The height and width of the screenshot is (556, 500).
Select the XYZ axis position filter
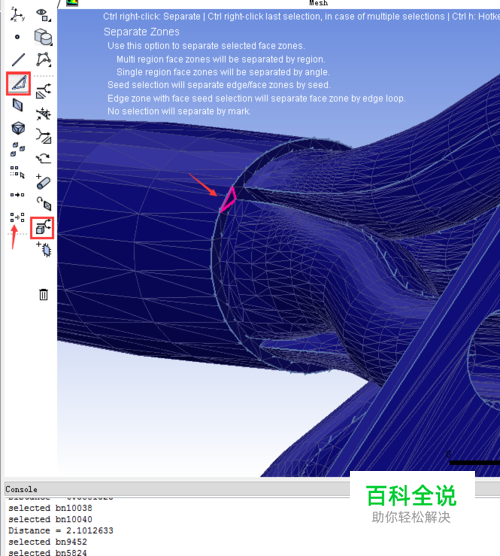pos(17,15)
